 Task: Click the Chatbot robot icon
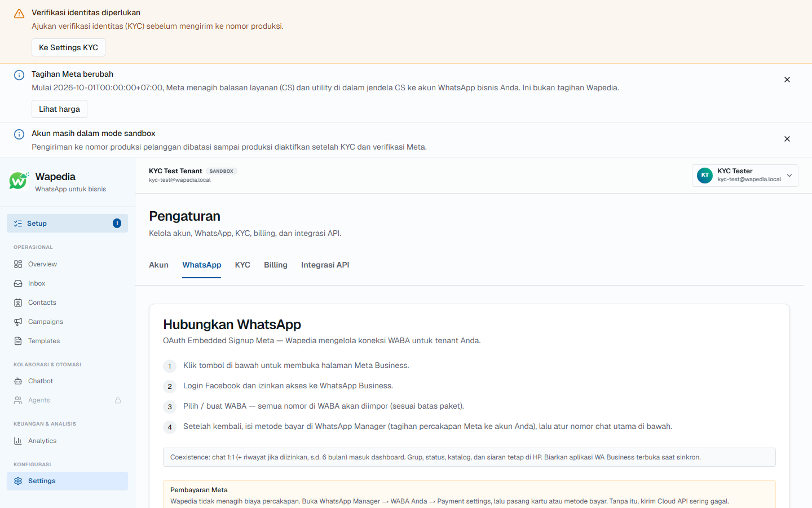(x=18, y=381)
